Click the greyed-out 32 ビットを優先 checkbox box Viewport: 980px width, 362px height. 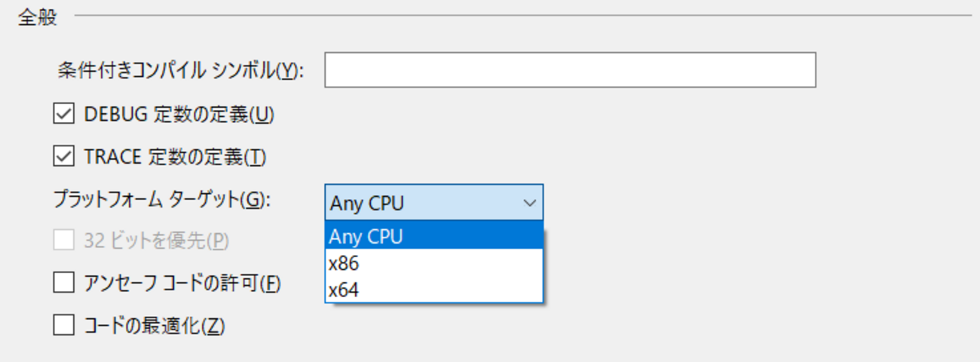click(64, 241)
